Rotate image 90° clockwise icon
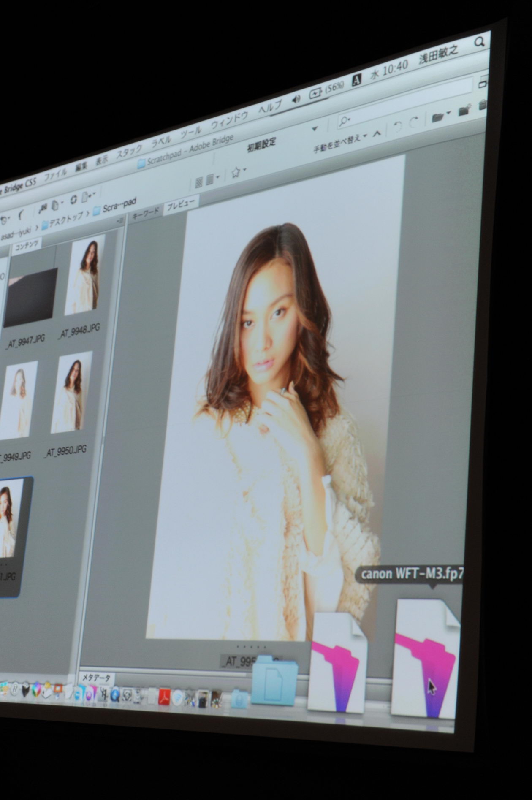Viewport: 532px width, 800px height. [x=414, y=122]
